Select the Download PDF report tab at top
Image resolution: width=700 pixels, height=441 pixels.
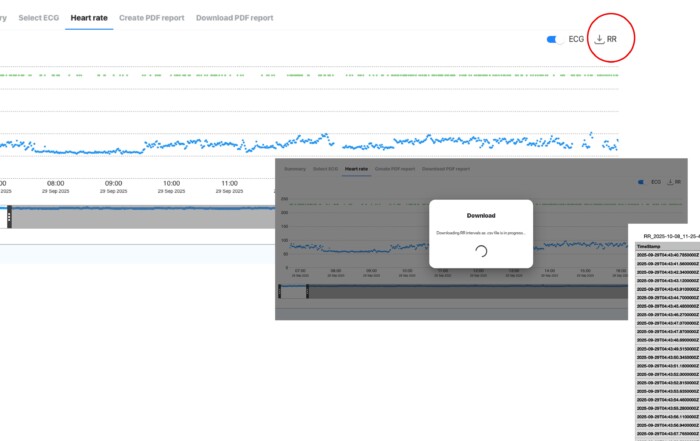pyautogui.click(x=234, y=18)
